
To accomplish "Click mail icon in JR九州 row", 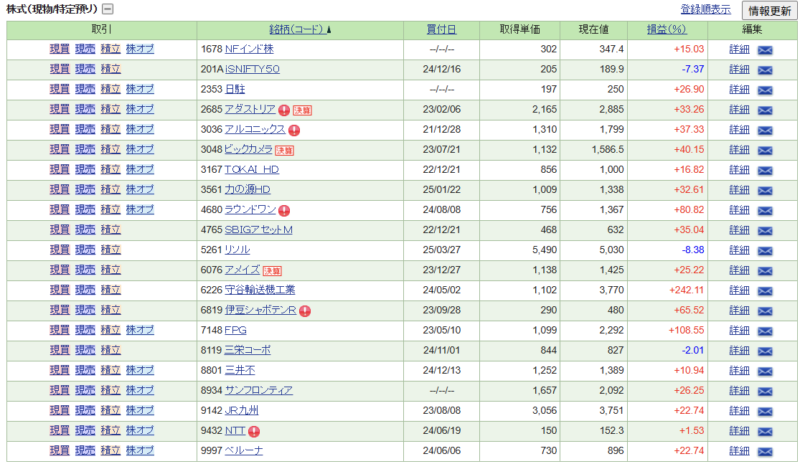I will click(765, 411).
